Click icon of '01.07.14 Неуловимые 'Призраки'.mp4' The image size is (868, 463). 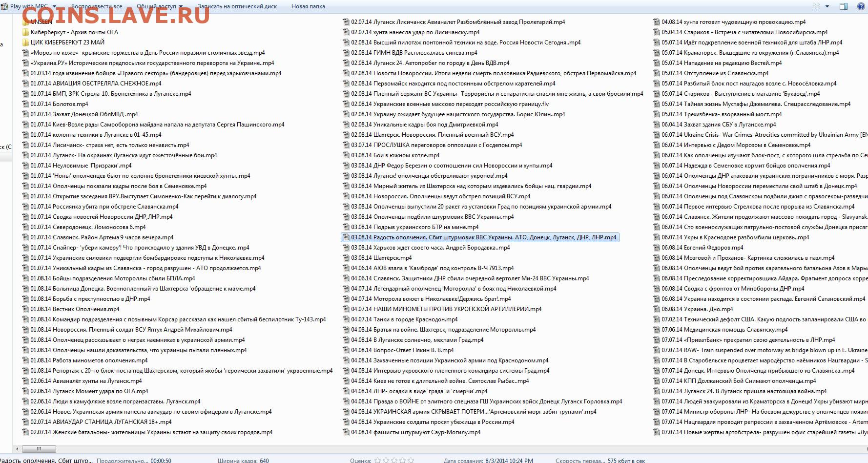point(25,166)
